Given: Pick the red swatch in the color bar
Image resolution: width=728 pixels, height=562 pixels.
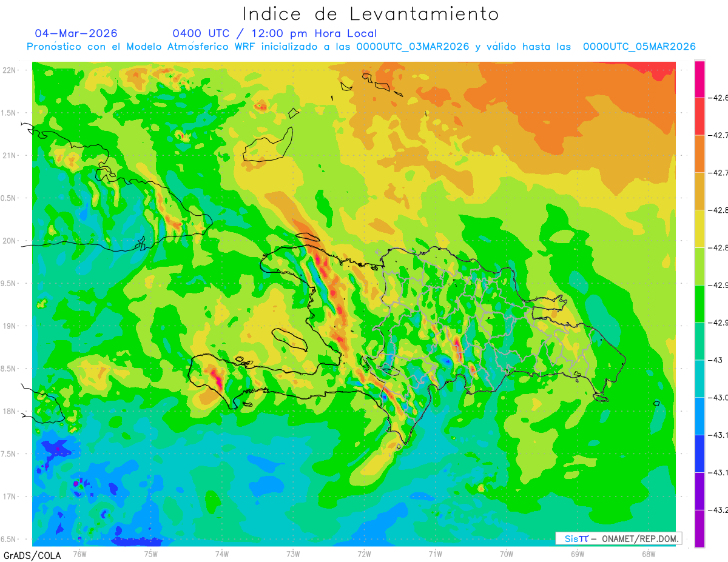Looking at the screenshot, I should coord(699,116).
